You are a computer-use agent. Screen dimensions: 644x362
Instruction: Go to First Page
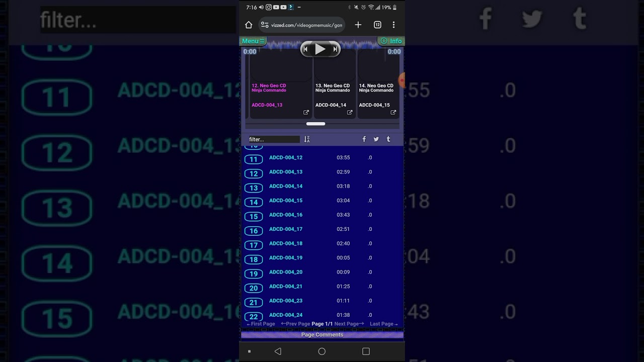pos(261,324)
